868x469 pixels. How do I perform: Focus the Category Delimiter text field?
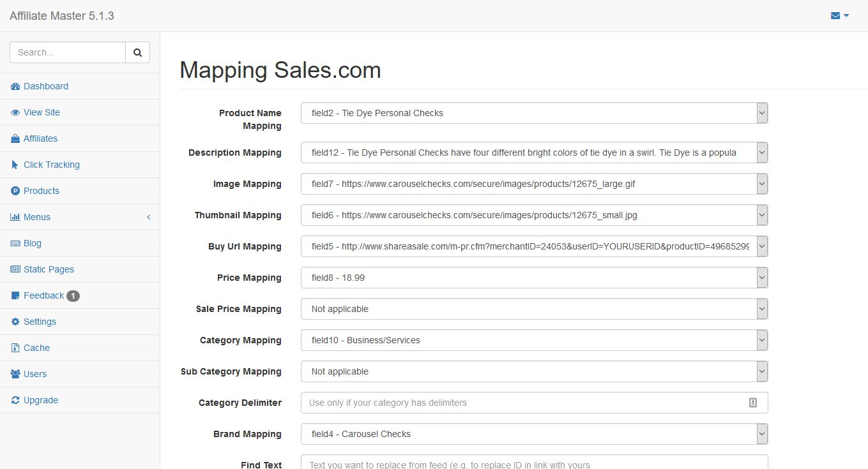point(535,403)
